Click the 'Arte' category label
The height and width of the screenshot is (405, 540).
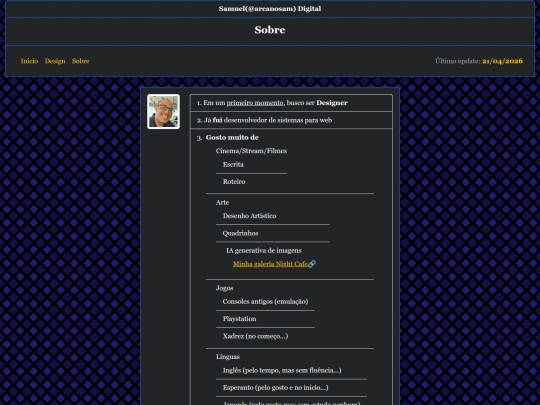pos(222,202)
